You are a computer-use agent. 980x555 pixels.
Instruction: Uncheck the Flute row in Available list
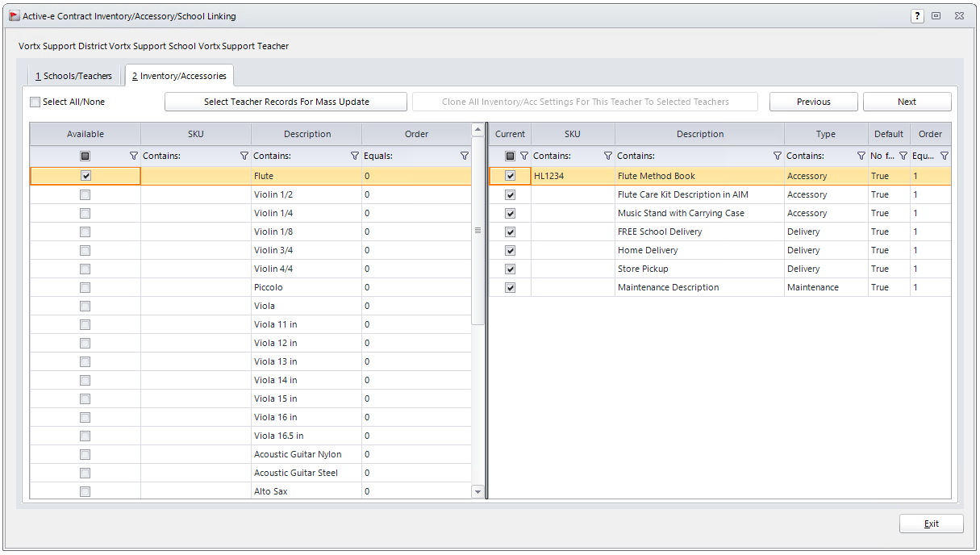click(x=85, y=175)
